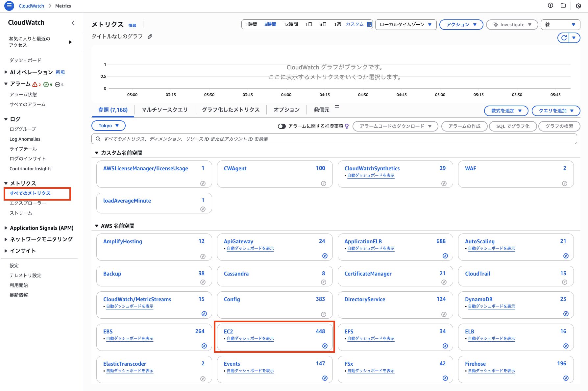Expand the Application Signals (APM) sidebar group
This screenshot has height=391, width=588.
point(6,228)
